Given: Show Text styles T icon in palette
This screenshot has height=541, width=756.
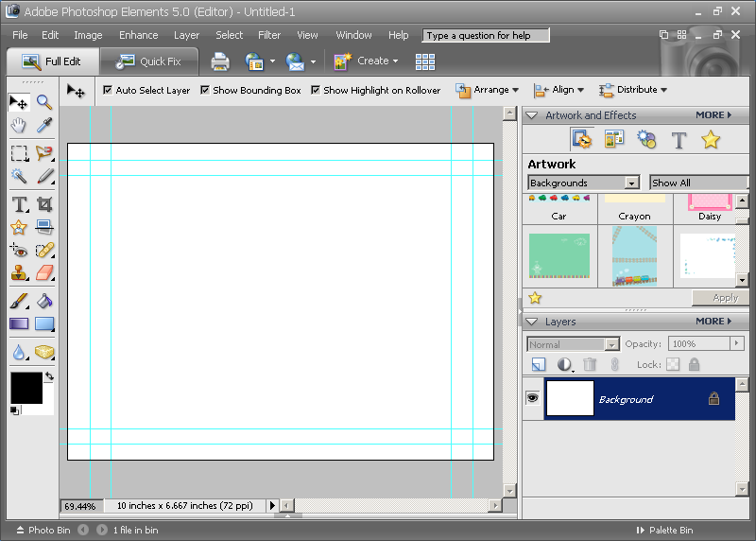Looking at the screenshot, I should pos(679,140).
